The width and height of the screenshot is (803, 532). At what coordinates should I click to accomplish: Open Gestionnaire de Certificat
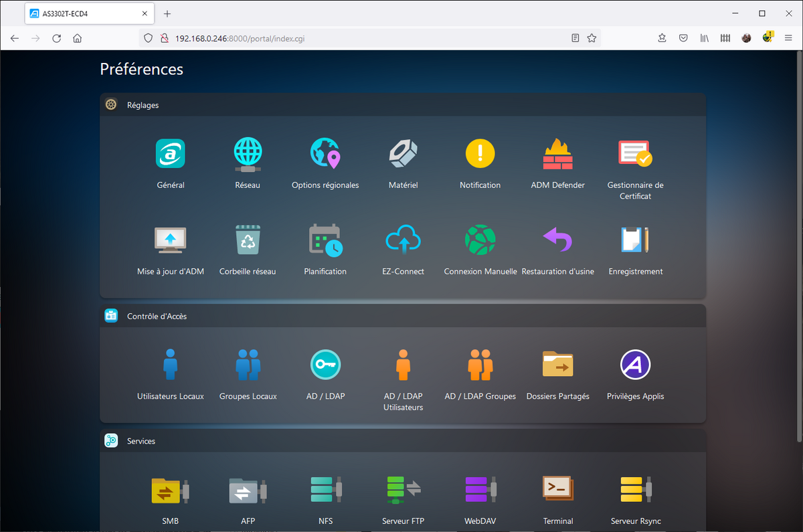635,154
